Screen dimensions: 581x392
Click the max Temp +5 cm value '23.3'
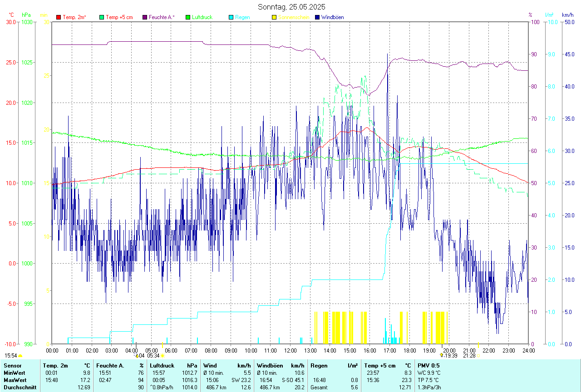point(406,380)
